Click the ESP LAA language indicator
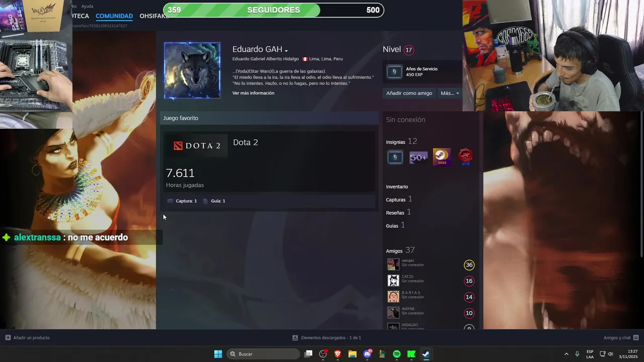644x362 pixels. click(x=590, y=354)
